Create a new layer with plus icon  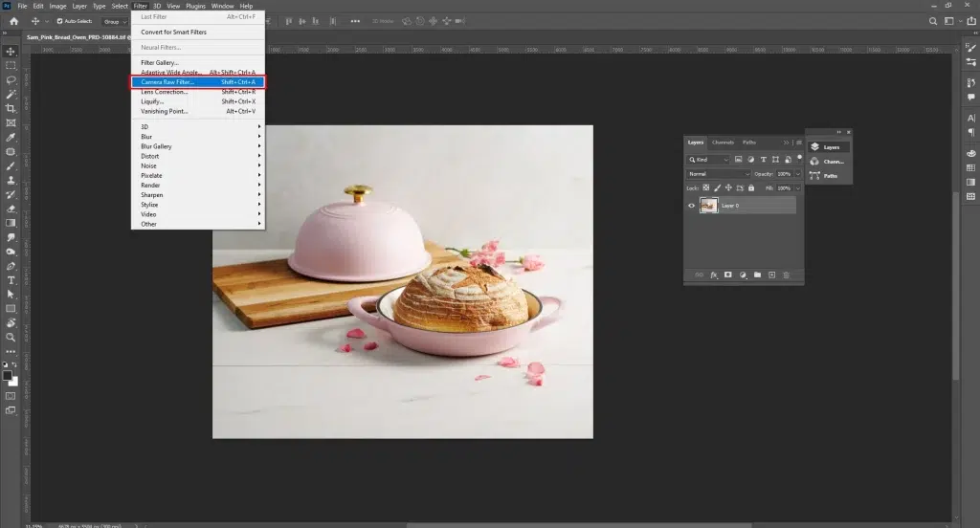pos(771,275)
